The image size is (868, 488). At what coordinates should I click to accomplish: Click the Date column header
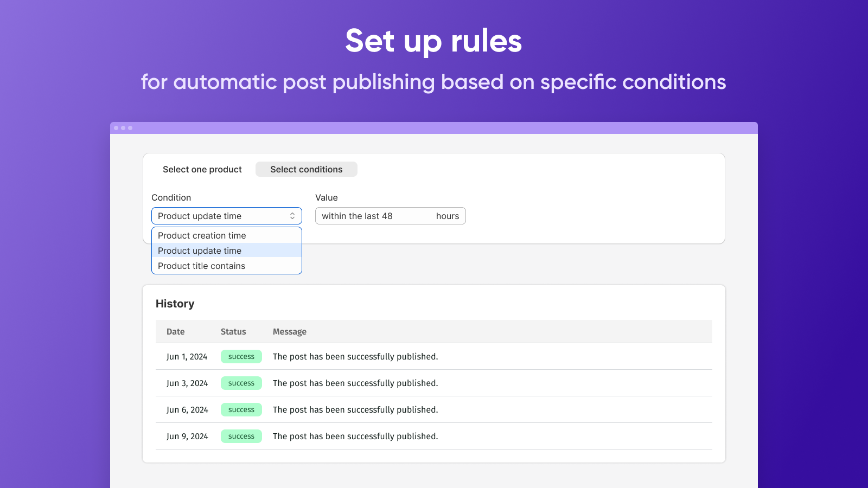click(175, 331)
